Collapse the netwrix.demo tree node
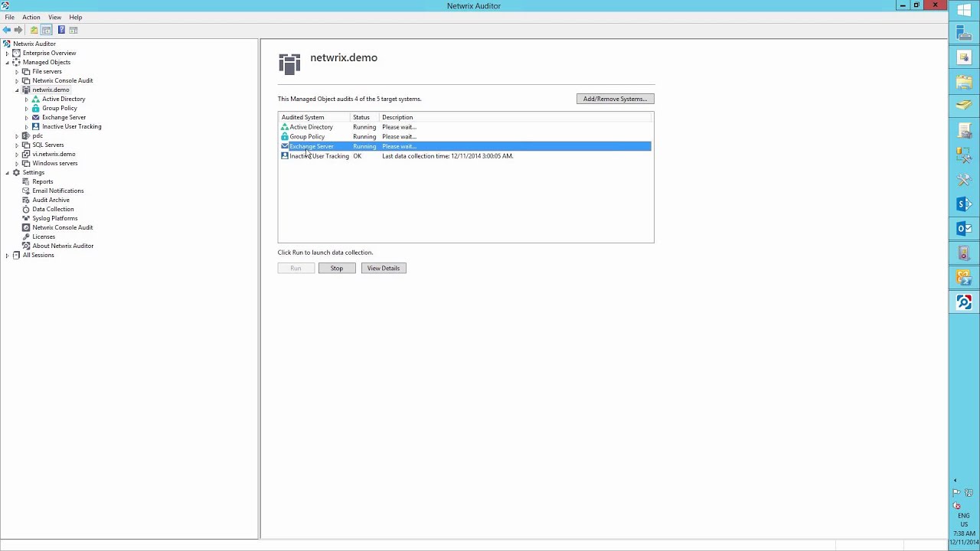This screenshot has width=980, height=551. 17,90
